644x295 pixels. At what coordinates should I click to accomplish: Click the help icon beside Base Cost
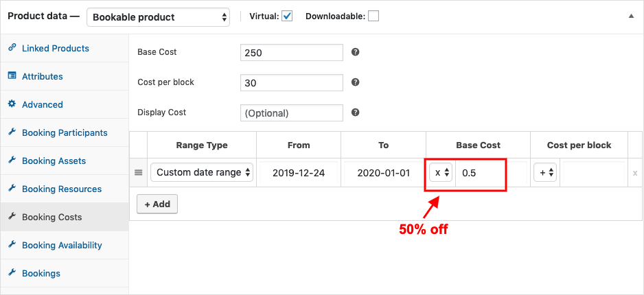356,52
